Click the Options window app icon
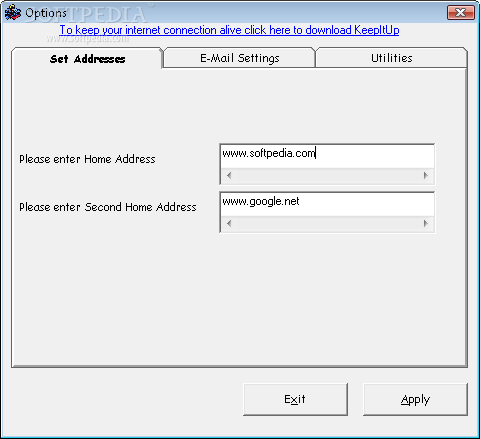This screenshot has height=439, width=480. (x=13, y=13)
